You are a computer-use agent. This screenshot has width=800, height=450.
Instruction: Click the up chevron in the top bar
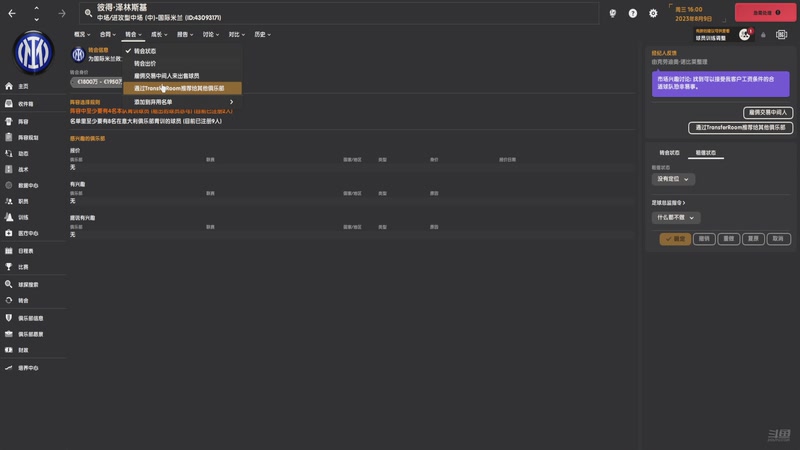(36, 9)
